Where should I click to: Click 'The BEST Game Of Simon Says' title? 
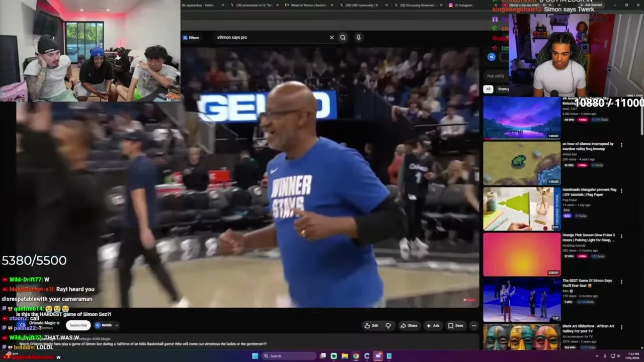coord(587,283)
